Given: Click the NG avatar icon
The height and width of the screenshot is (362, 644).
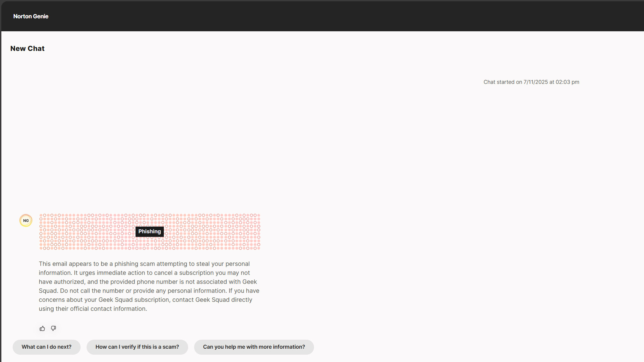Looking at the screenshot, I should tap(26, 221).
